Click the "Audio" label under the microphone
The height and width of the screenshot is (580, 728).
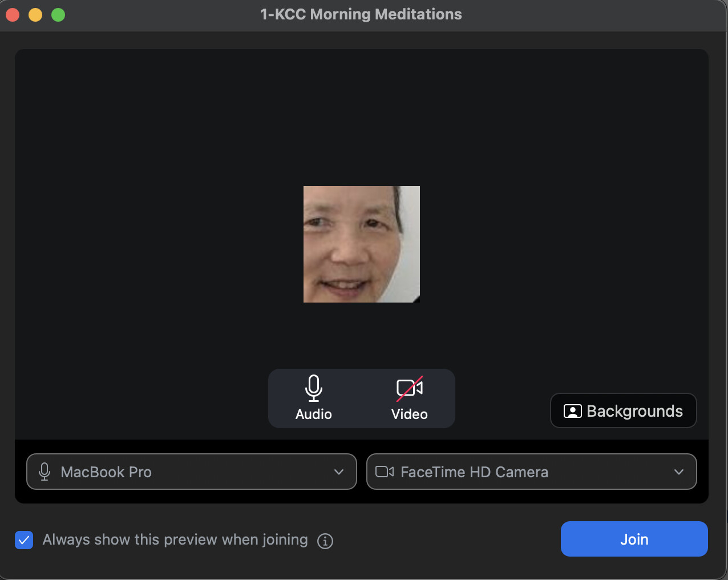tap(313, 414)
